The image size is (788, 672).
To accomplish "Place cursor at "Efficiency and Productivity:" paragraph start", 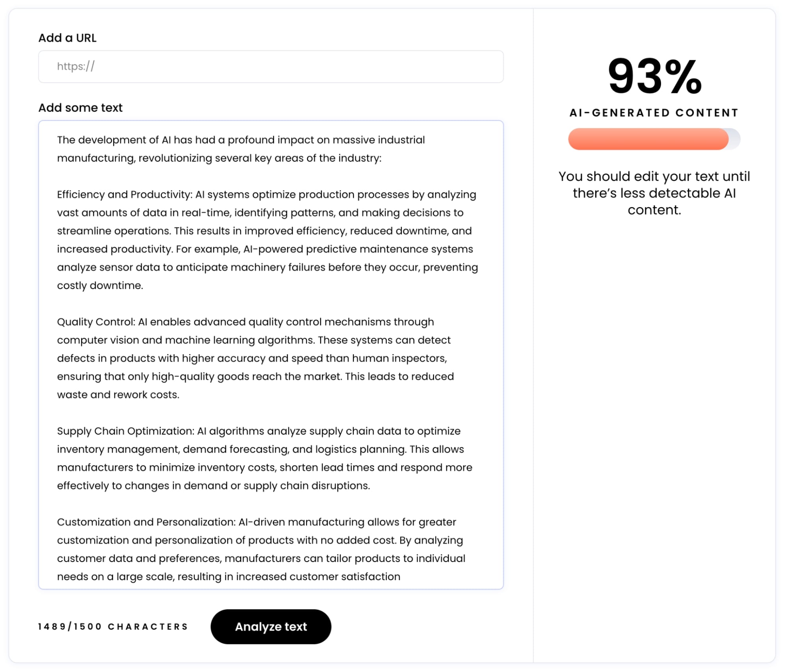I will [x=58, y=195].
